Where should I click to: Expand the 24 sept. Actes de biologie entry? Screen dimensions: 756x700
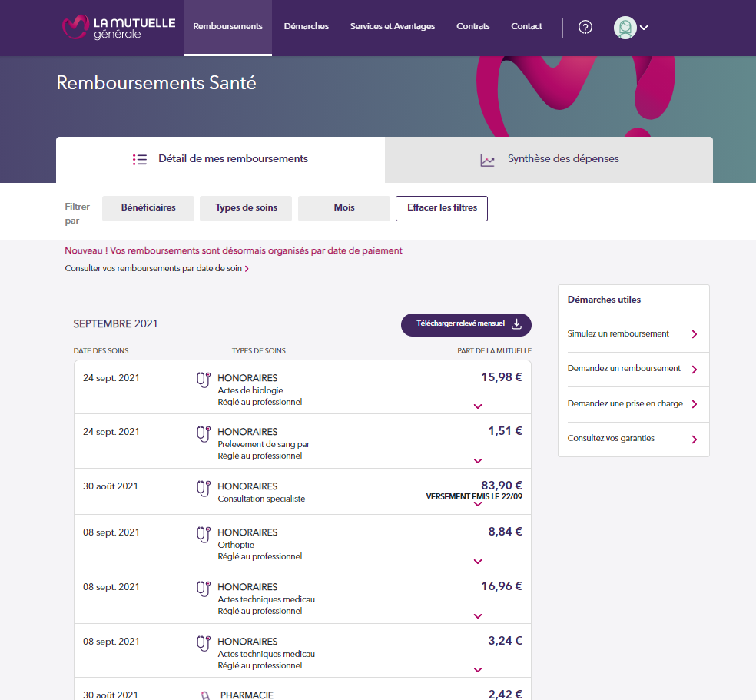click(x=477, y=406)
